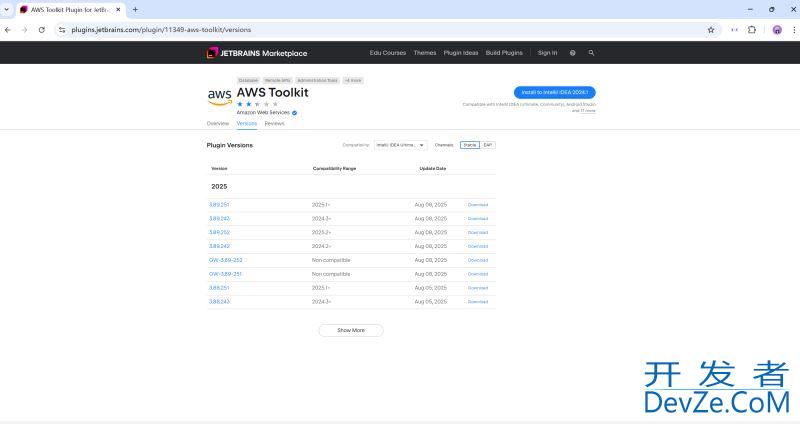This screenshot has height=424, width=800.
Task: Open the Compatibility IntelliJ IDEA dropdown
Action: pos(401,145)
